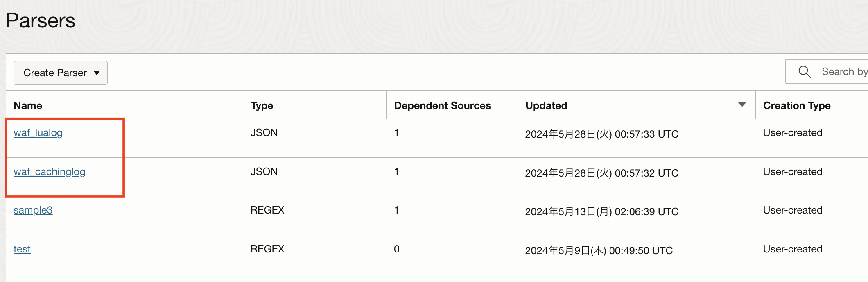Select the JSON type cell for waf_lualog
Image resolution: width=868 pixels, height=282 pixels.
click(x=264, y=133)
